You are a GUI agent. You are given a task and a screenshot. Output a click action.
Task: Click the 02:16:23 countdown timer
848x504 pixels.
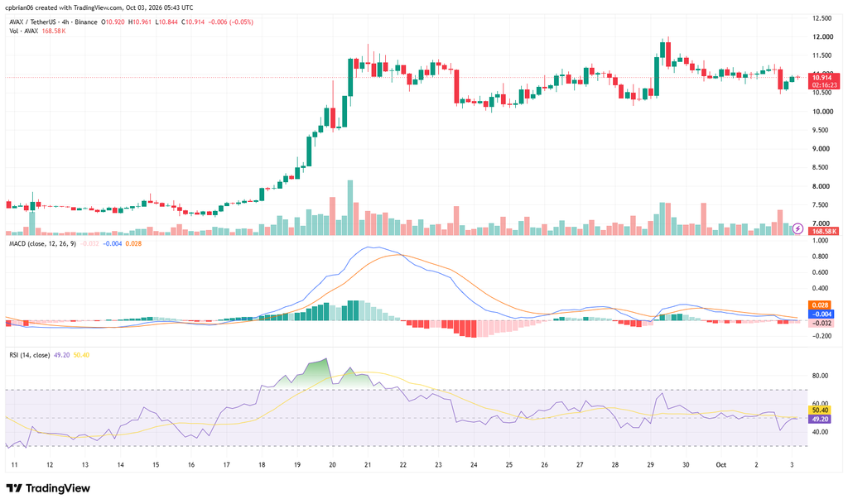click(824, 85)
